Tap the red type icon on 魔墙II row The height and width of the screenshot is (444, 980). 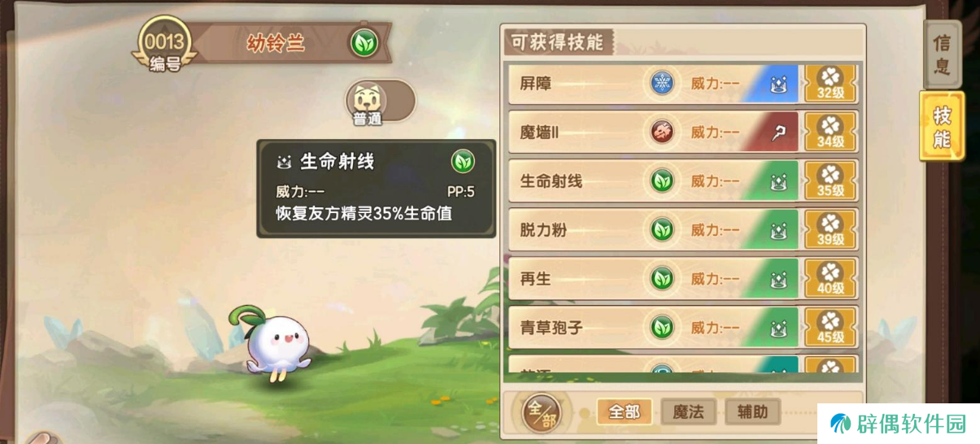tap(663, 132)
